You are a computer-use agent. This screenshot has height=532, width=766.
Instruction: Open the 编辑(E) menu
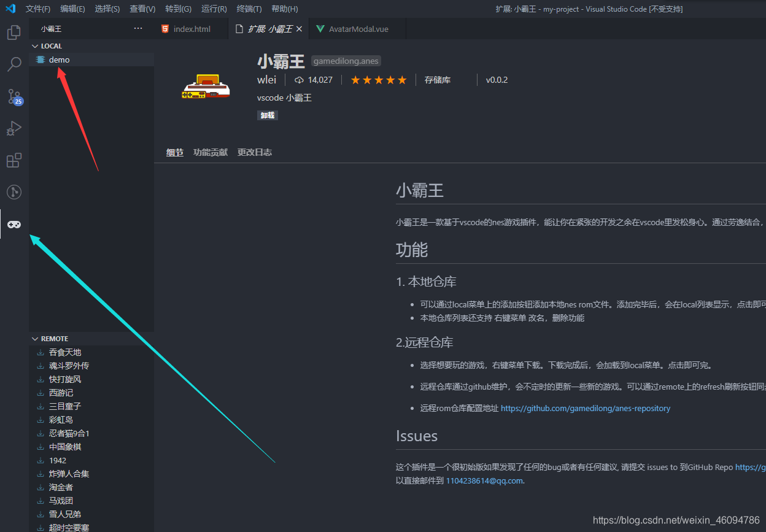73,9
